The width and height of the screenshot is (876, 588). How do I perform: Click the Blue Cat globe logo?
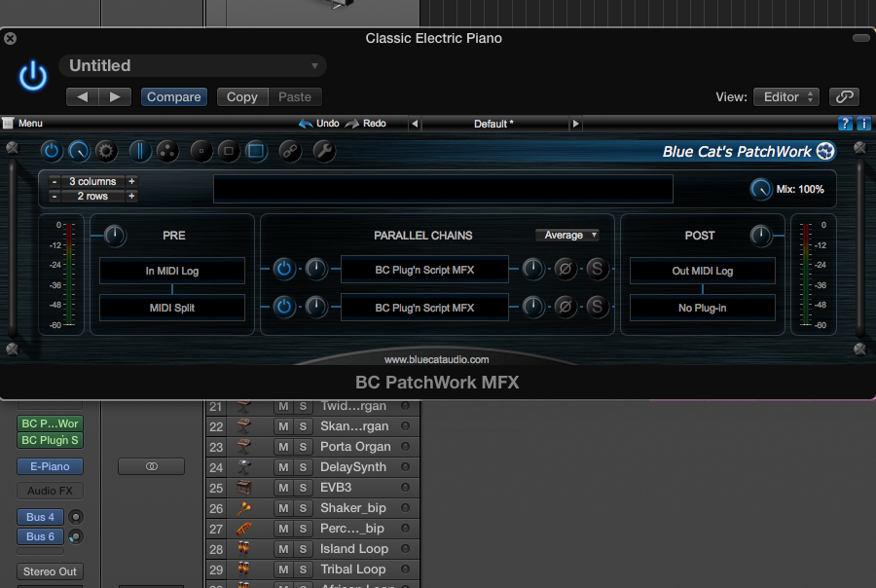(x=825, y=151)
